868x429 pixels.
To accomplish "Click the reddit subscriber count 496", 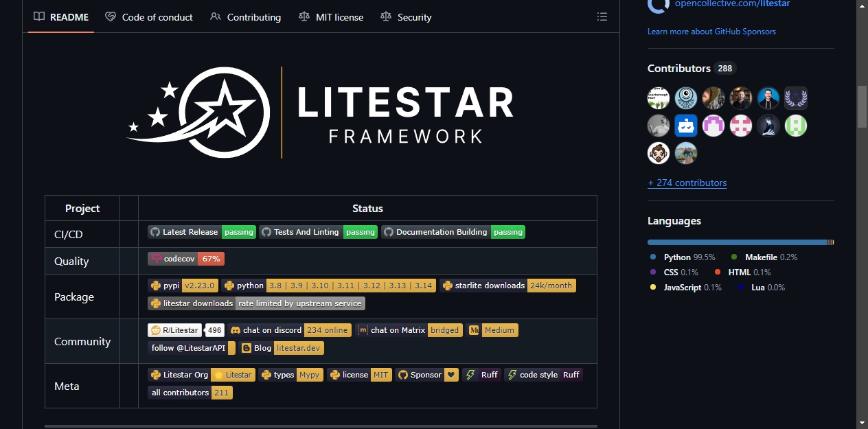I will tap(215, 330).
